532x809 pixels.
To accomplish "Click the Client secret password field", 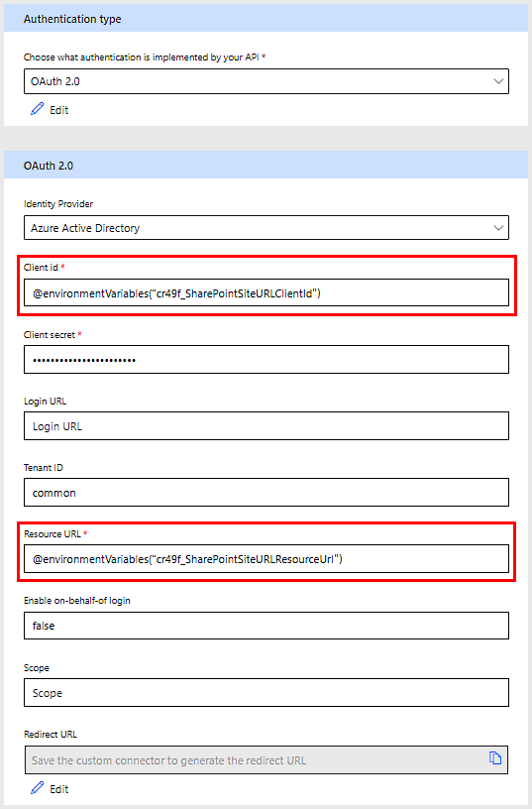I will (x=266, y=360).
